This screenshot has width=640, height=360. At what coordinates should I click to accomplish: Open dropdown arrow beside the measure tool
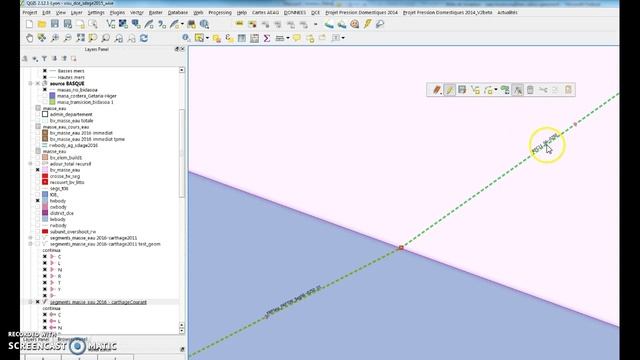click(x=288, y=38)
